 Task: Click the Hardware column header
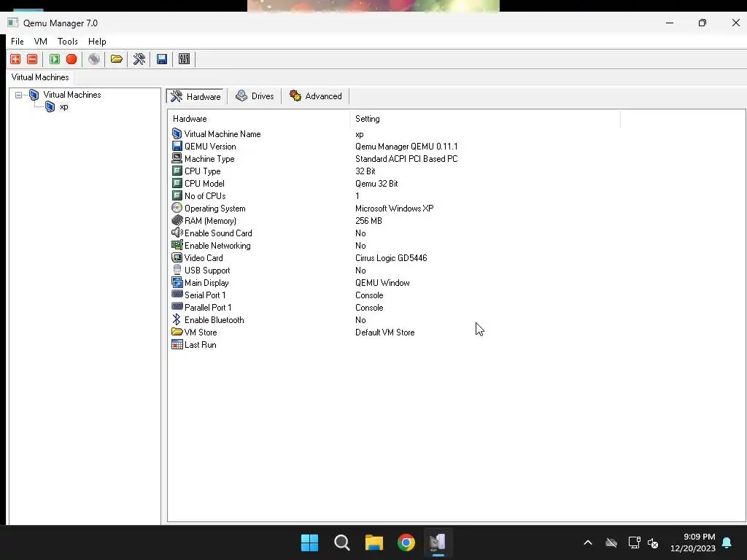[259, 119]
